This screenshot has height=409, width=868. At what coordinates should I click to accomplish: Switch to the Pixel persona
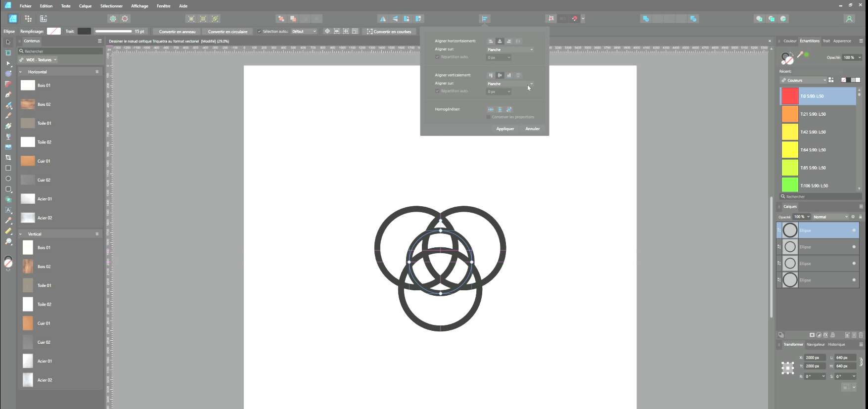[x=28, y=19]
